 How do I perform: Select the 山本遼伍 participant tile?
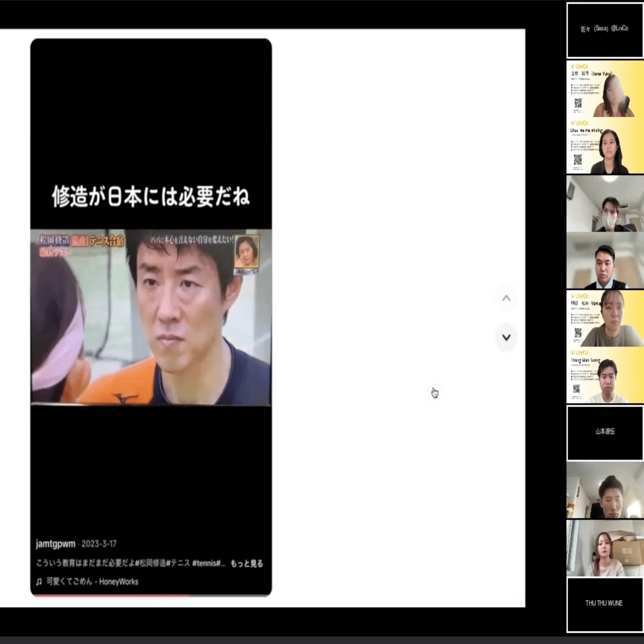pos(605,433)
